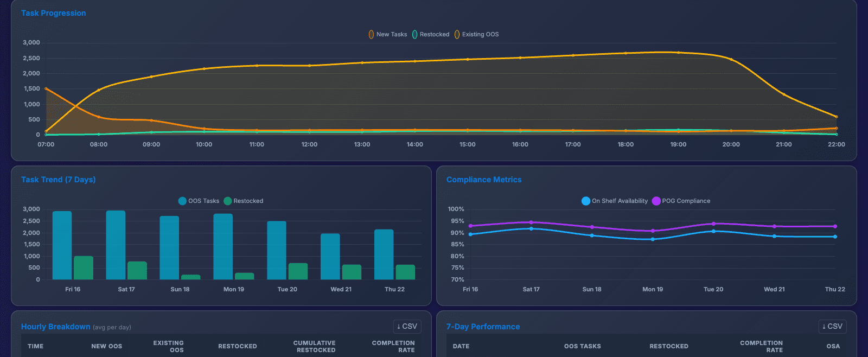This screenshot has width=868, height=357.
Task: Click the On Shelf Availability point at Mon 19
Action: tap(653, 239)
